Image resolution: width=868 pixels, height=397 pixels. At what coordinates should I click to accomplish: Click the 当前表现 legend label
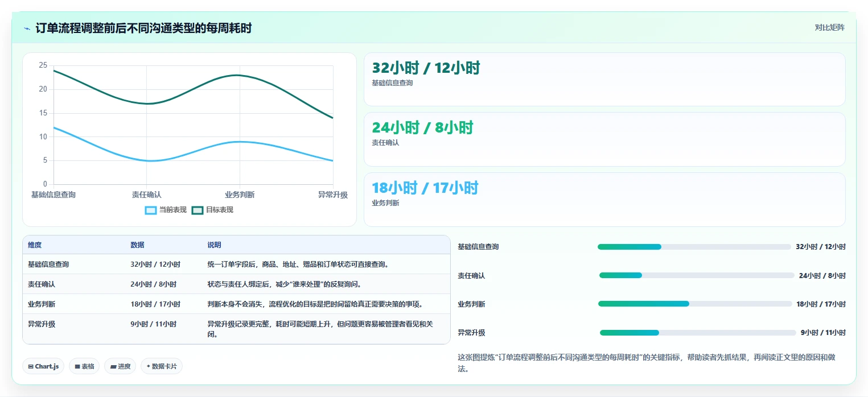click(173, 210)
